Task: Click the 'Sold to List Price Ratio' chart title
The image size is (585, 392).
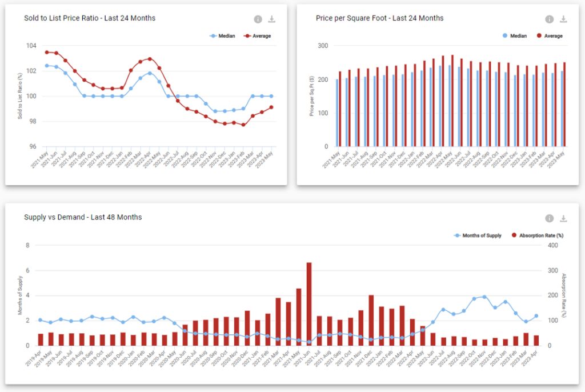Action: pos(90,18)
